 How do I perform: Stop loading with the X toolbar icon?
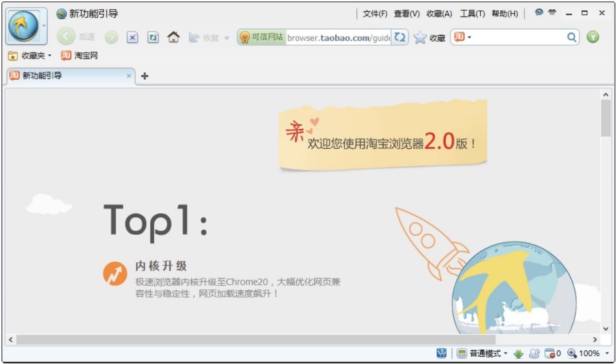click(x=132, y=37)
